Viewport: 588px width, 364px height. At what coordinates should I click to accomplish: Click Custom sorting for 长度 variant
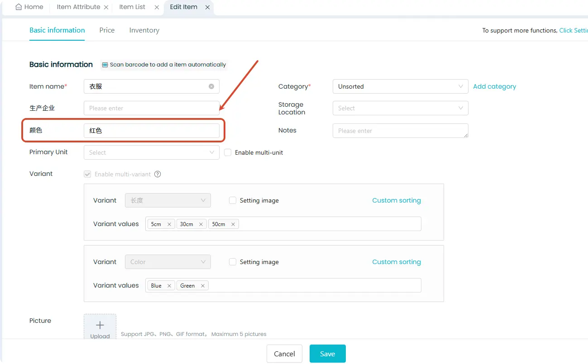pos(397,200)
